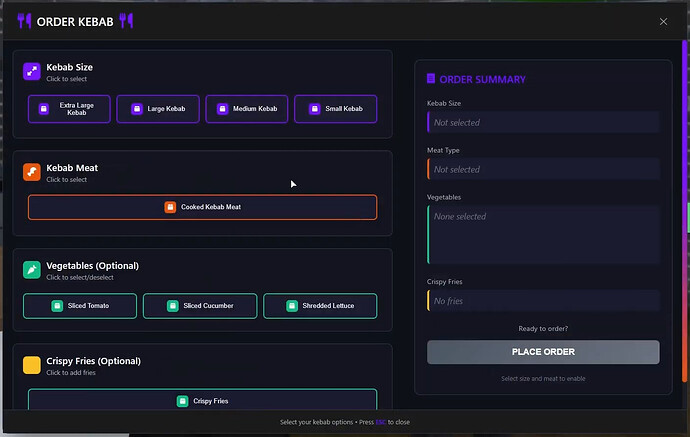Click the bag icon on Large Kebab
Screen dimensions: 690x437
coord(136,109)
